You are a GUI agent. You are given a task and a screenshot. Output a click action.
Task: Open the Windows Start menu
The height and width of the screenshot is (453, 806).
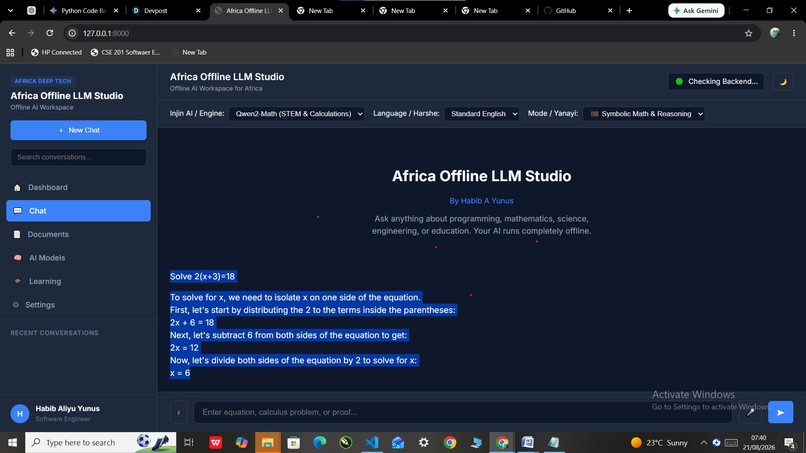pyautogui.click(x=12, y=442)
